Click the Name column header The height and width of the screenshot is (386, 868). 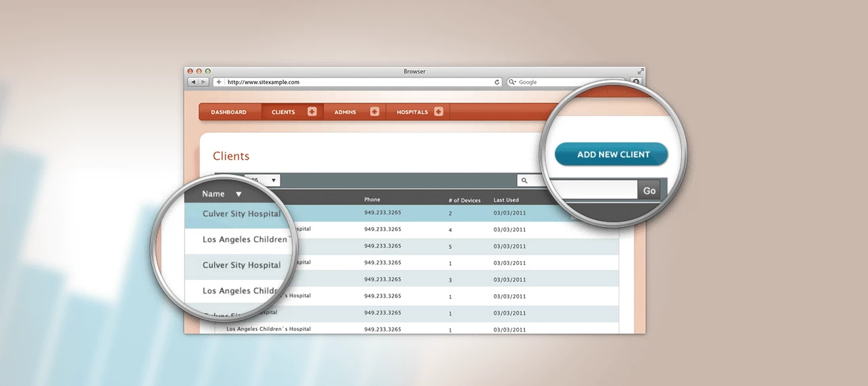click(x=213, y=194)
